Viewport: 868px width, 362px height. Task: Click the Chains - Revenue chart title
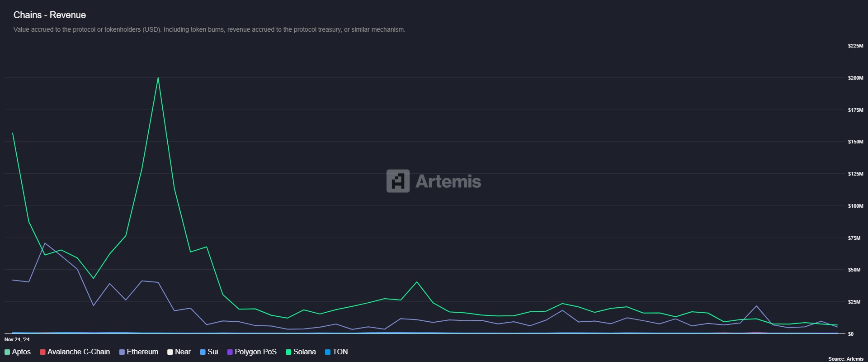pos(50,15)
